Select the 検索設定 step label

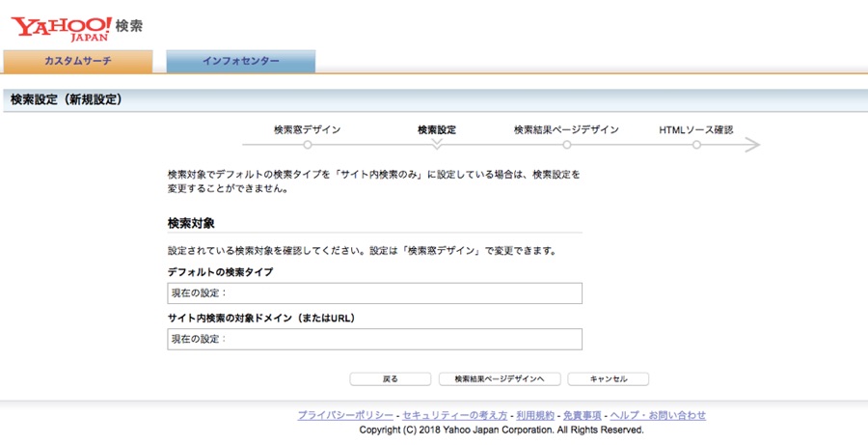coord(437,129)
